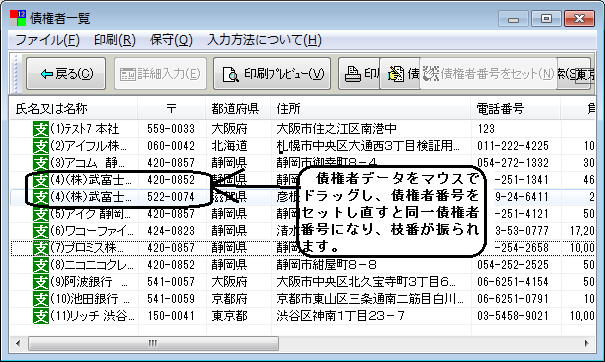Viewport: 605px width, 362px height.
Task: Select the row (5)アイク 静岡…
Action: click(302, 214)
